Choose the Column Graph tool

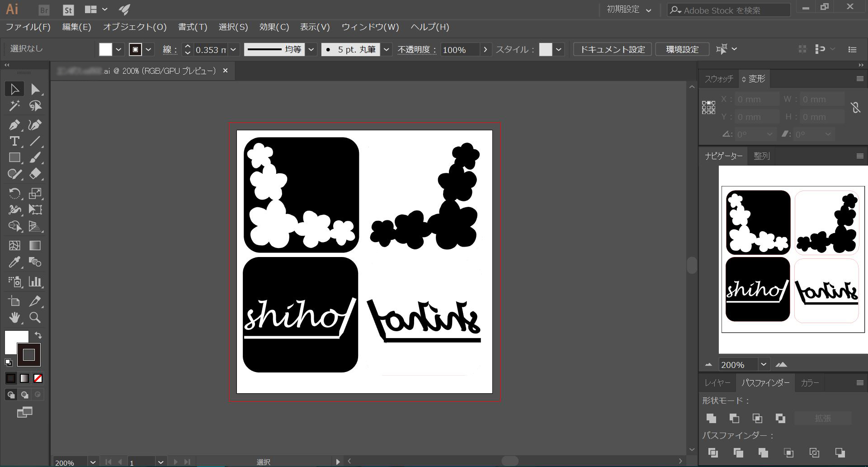(35, 281)
